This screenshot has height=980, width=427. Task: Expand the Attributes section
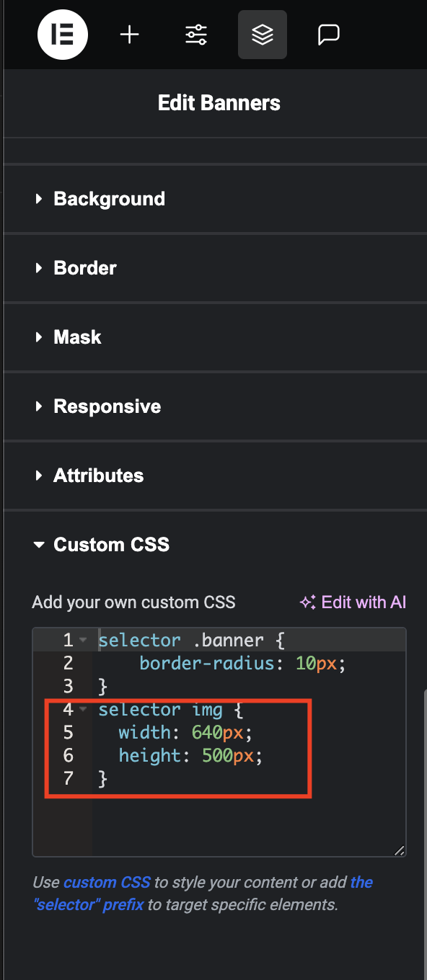[x=214, y=476]
